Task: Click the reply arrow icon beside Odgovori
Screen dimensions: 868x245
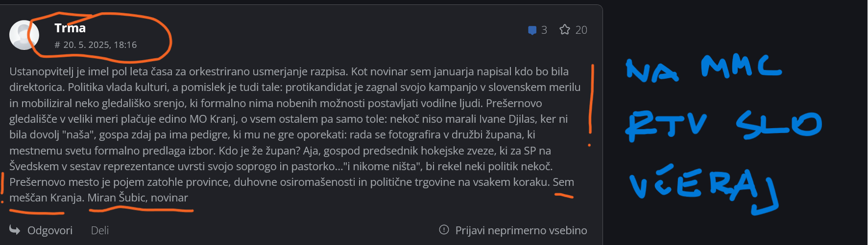Action: coord(15,230)
